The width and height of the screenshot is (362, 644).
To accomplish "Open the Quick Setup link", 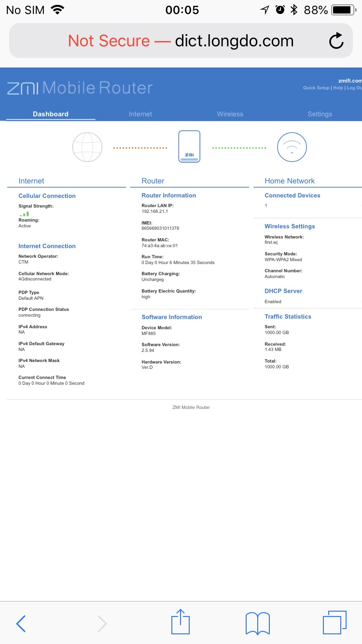I will click(316, 88).
